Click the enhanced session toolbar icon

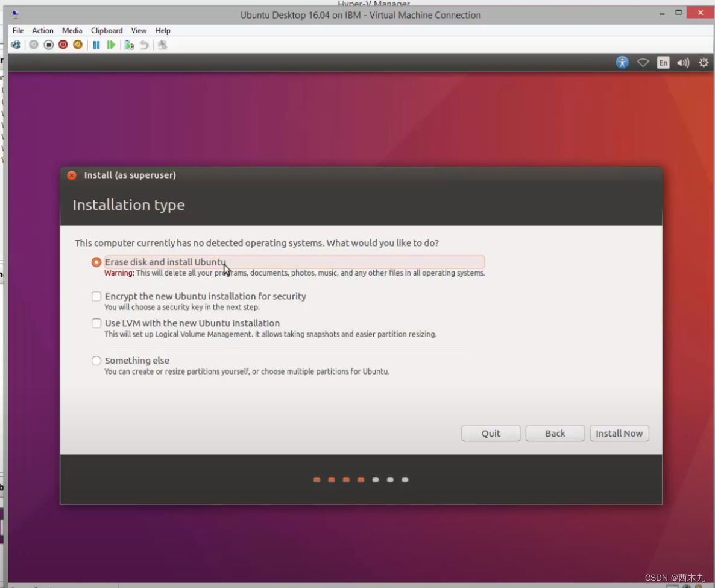click(162, 45)
